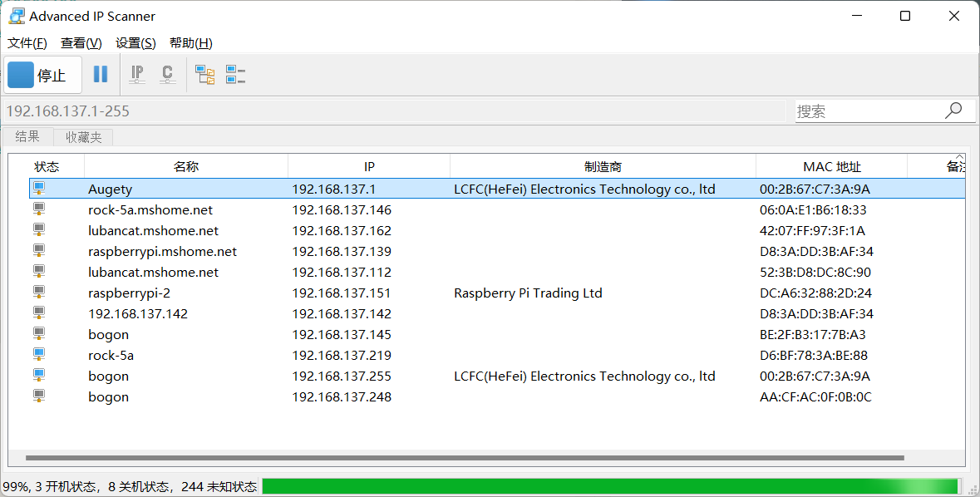Click the computer icon for Augety
980x497 pixels.
pos(39,188)
